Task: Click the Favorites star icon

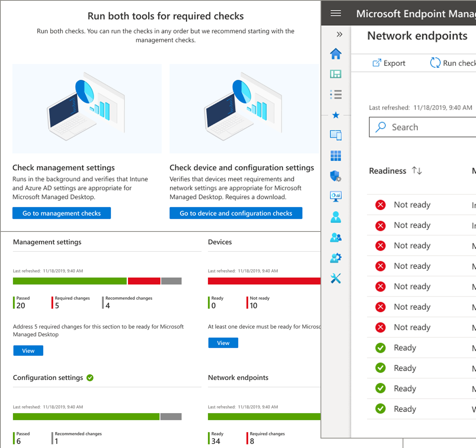Action: pos(336,115)
